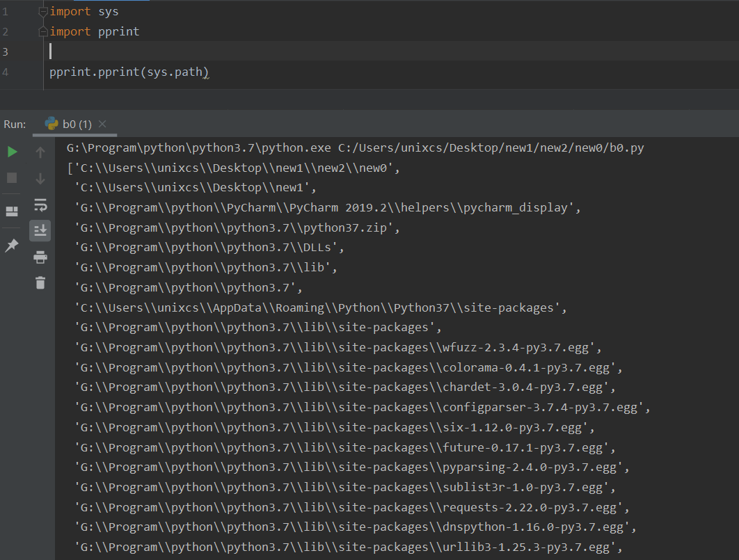Click the colorama-0.4.1 egg line
The height and width of the screenshot is (560, 739).
(349, 368)
